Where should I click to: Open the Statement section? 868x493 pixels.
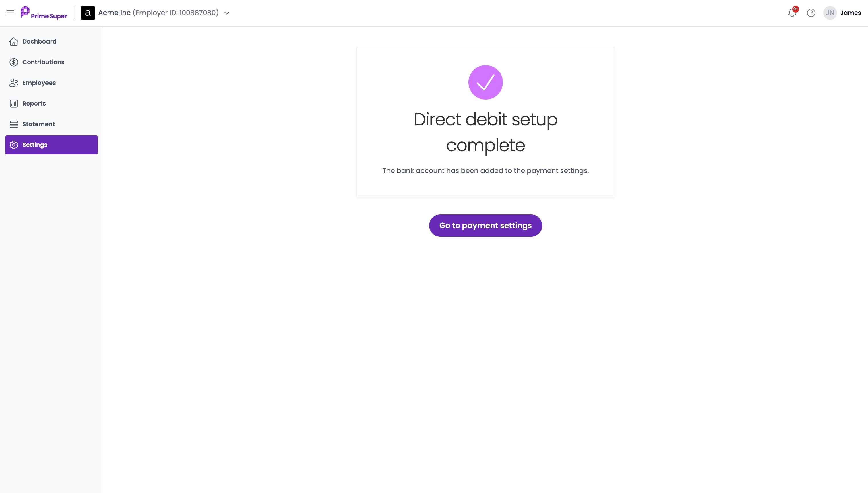51,124
